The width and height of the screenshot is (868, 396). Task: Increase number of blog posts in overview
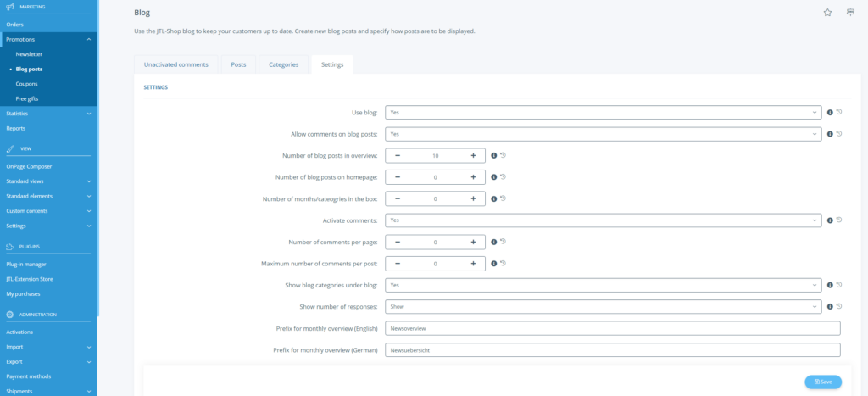473,155
